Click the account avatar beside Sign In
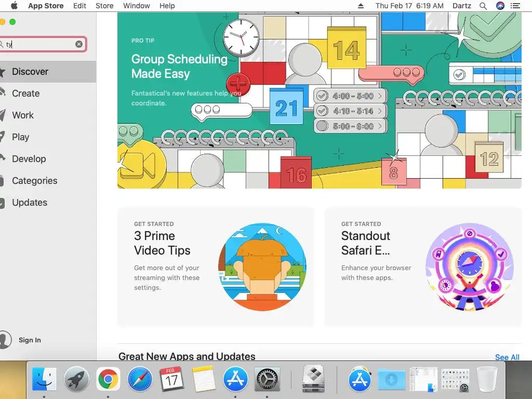This screenshot has width=532, height=399. pos(5,340)
